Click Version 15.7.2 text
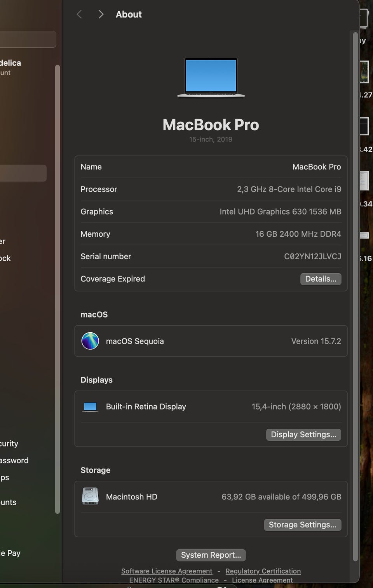Viewport: 373px width, 588px height. [x=316, y=341]
